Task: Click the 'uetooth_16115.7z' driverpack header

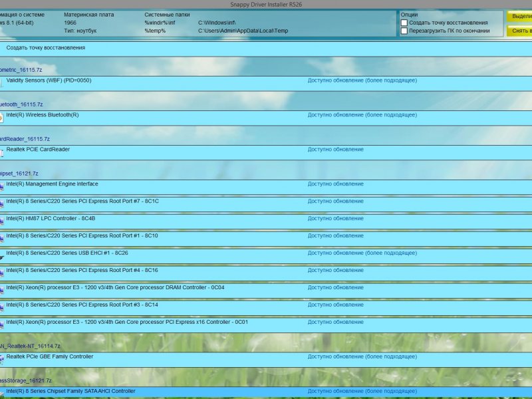Action: click(21, 104)
